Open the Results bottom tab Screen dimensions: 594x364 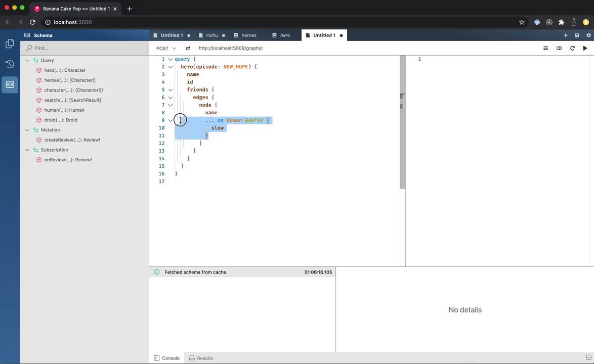201,358
